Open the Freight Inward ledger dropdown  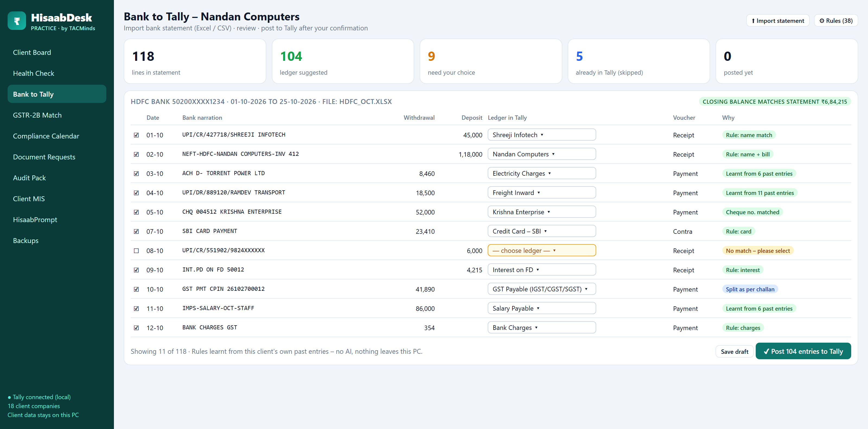pos(541,193)
